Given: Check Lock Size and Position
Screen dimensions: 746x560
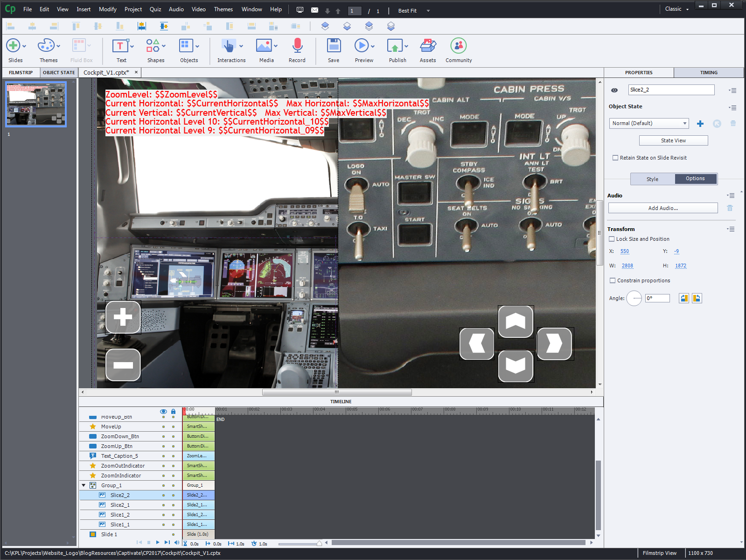Looking at the screenshot, I should 612,239.
